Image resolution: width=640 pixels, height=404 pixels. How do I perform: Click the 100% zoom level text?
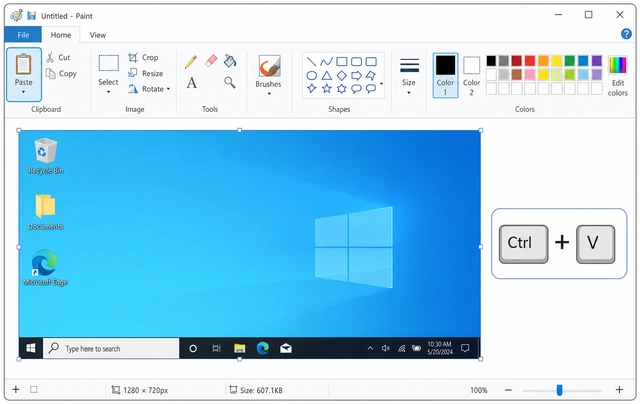479,390
